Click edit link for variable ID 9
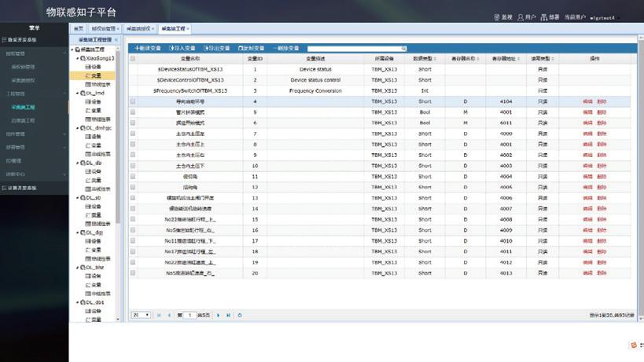This screenshot has width=644, height=362. [x=587, y=155]
